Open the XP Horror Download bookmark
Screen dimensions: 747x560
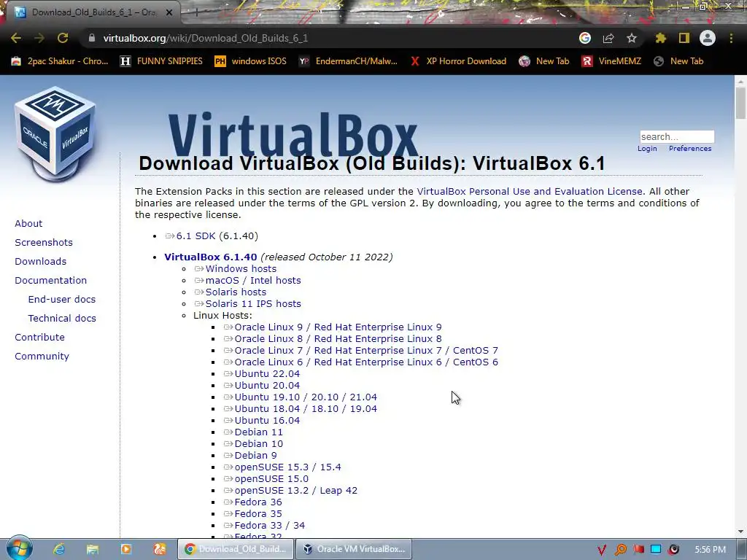point(458,61)
